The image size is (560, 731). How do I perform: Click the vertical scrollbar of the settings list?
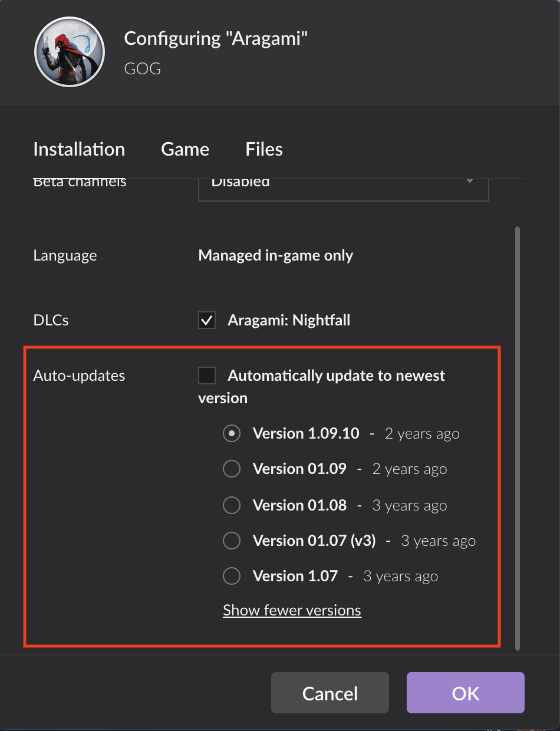518,438
